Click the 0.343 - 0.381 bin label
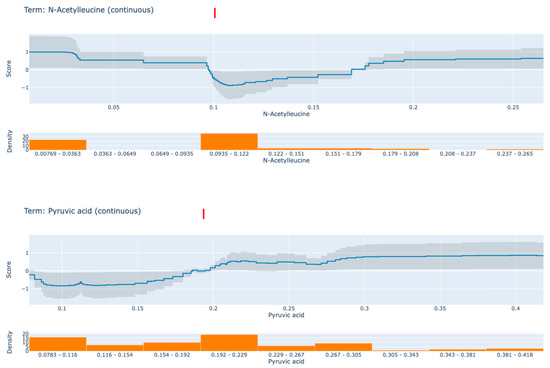This screenshot has height=368, width=550. point(458,355)
